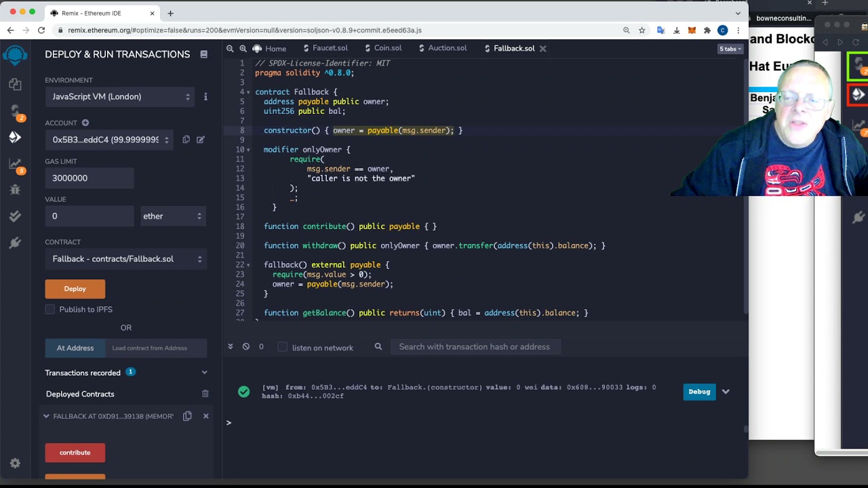Switch to the Coin.sol tab
868x488 pixels.
383,48
